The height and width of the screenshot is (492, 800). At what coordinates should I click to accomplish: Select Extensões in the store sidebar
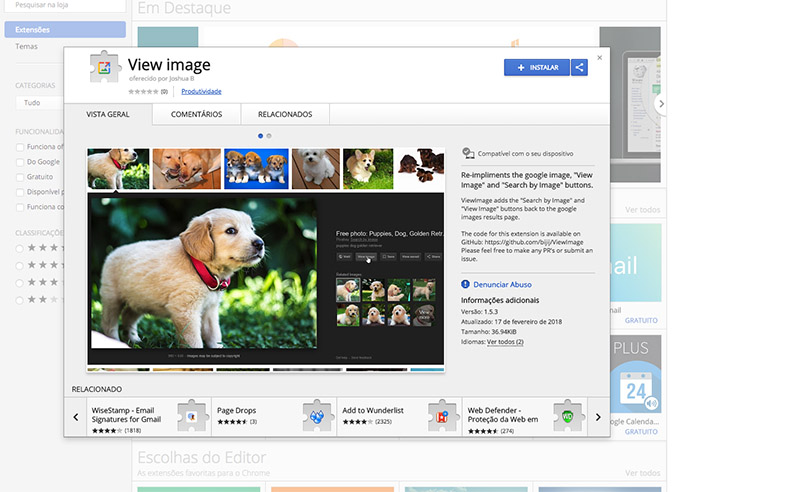(x=65, y=30)
